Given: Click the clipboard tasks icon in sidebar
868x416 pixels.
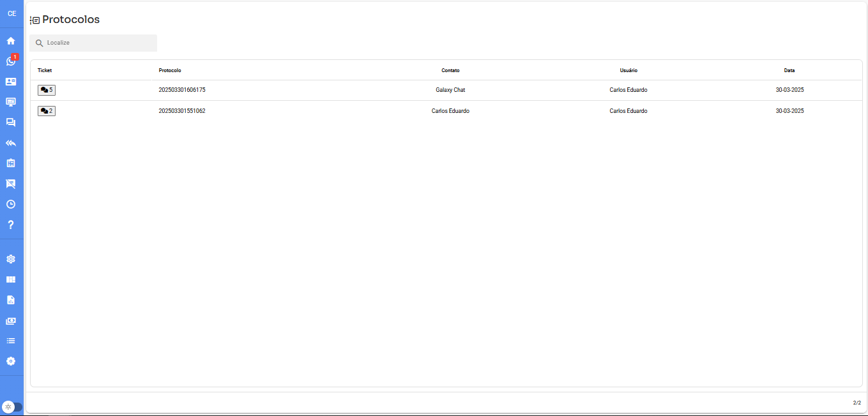Looking at the screenshot, I should [x=11, y=163].
